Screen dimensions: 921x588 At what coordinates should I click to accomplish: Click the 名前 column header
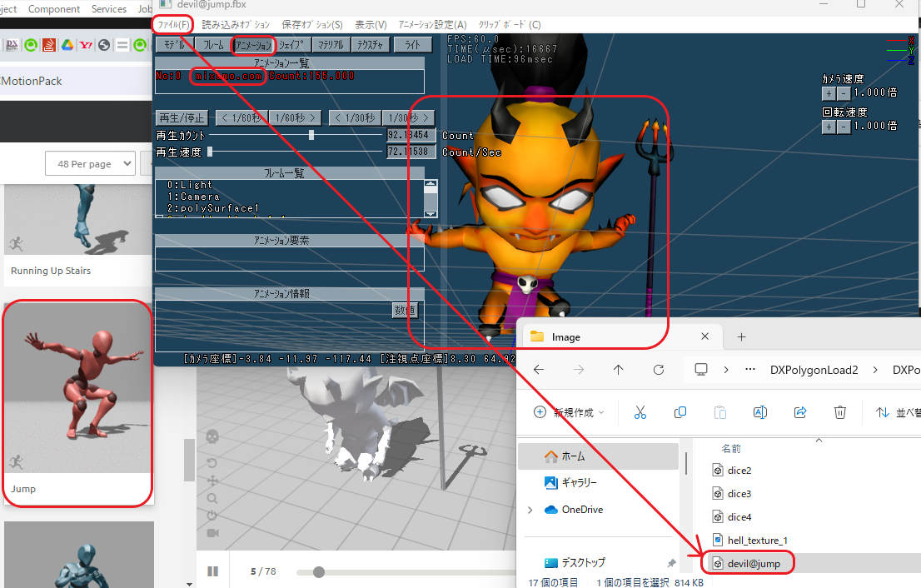[x=731, y=449]
